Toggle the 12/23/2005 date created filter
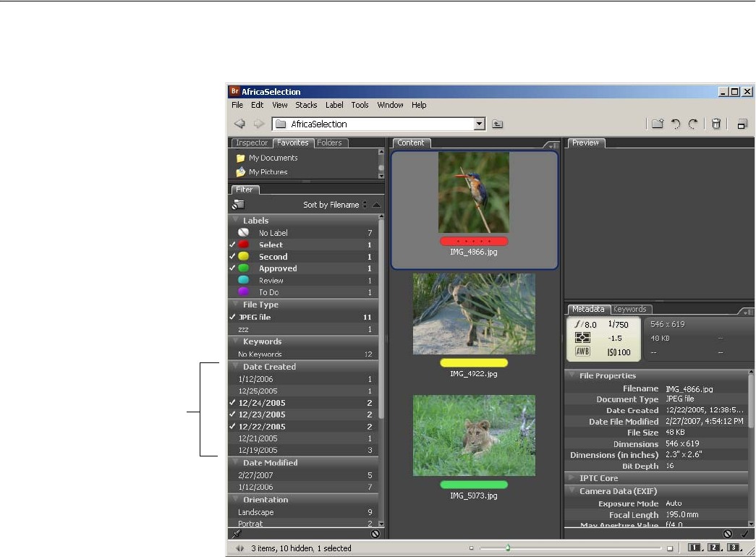 261,415
